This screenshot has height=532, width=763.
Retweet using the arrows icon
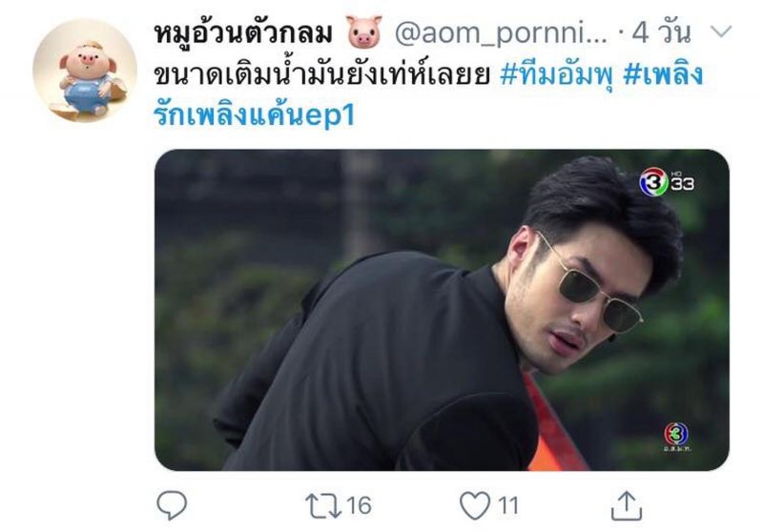(x=322, y=505)
